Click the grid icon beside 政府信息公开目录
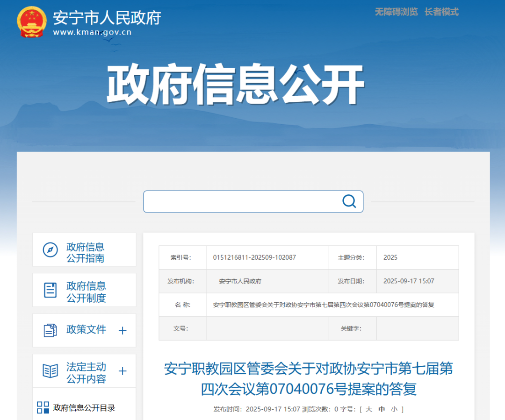Image resolution: width=505 pixels, height=420 pixels. click(43, 407)
